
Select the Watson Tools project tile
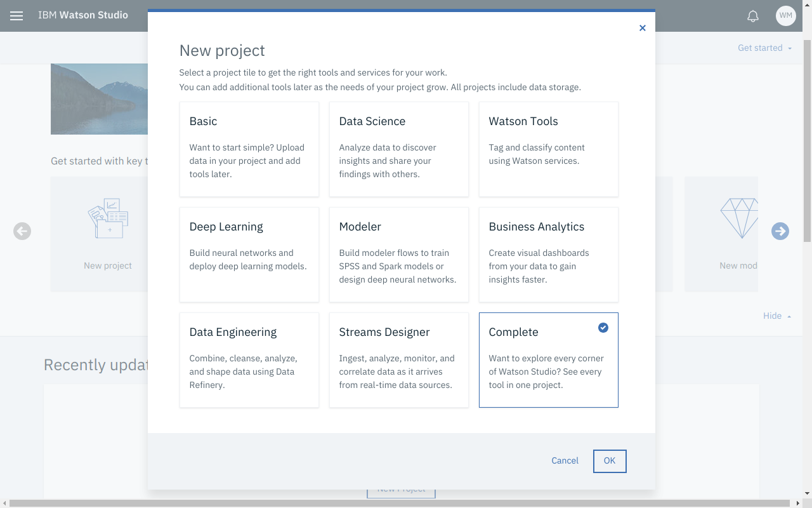pos(549,149)
